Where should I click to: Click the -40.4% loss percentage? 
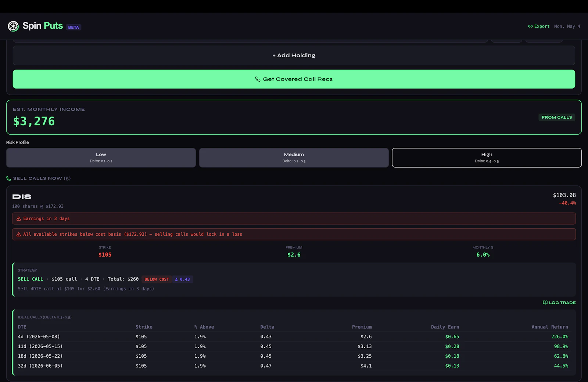click(567, 203)
